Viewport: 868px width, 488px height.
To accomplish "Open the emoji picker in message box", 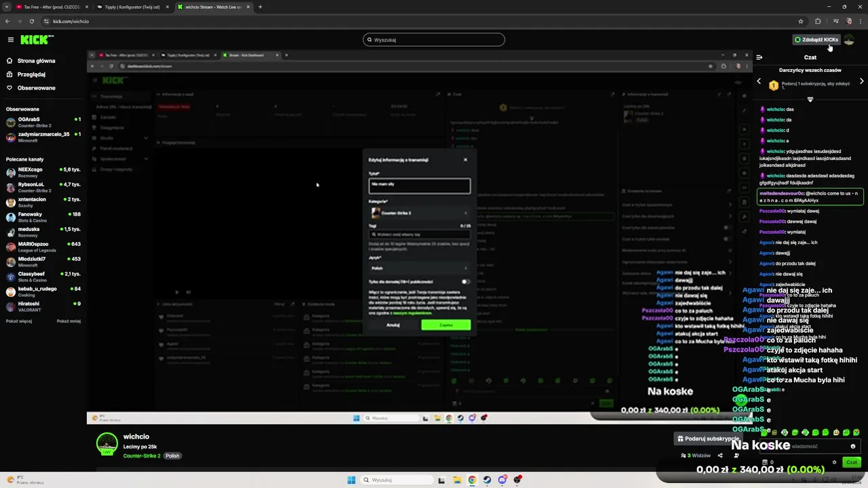I will click(x=853, y=447).
